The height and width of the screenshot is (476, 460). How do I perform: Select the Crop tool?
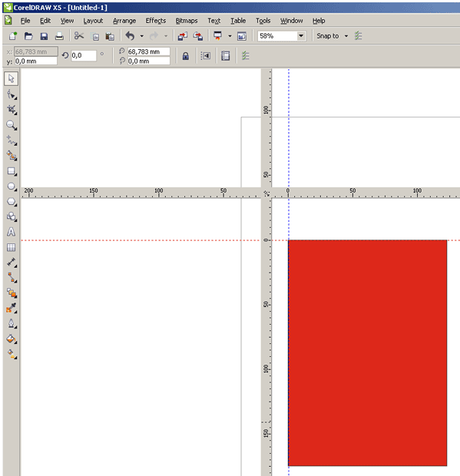click(x=12, y=110)
